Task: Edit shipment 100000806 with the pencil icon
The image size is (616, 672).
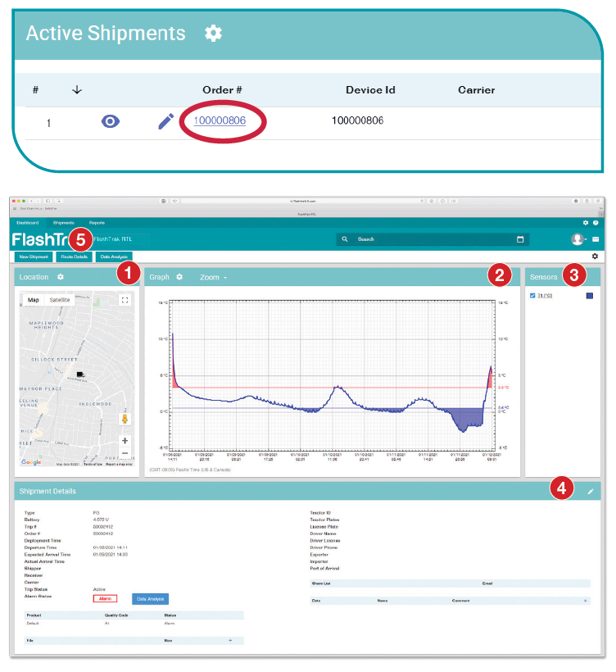Action: tap(165, 121)
